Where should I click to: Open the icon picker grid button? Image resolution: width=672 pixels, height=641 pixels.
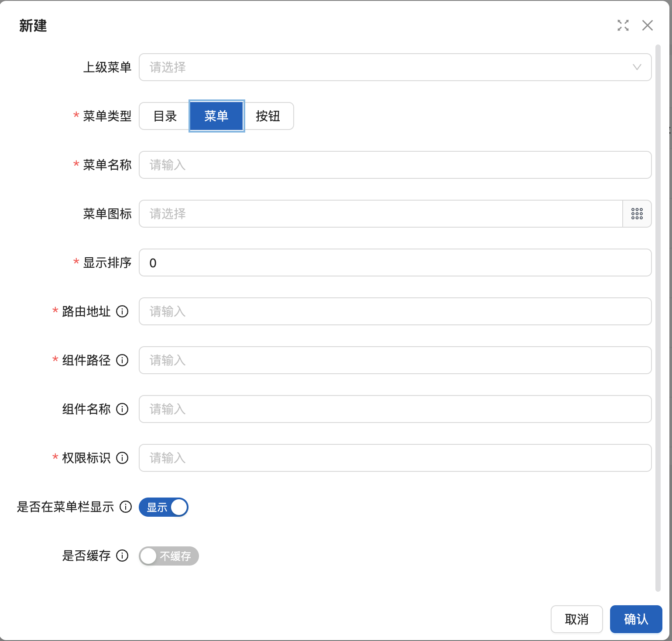click(637, 214)
